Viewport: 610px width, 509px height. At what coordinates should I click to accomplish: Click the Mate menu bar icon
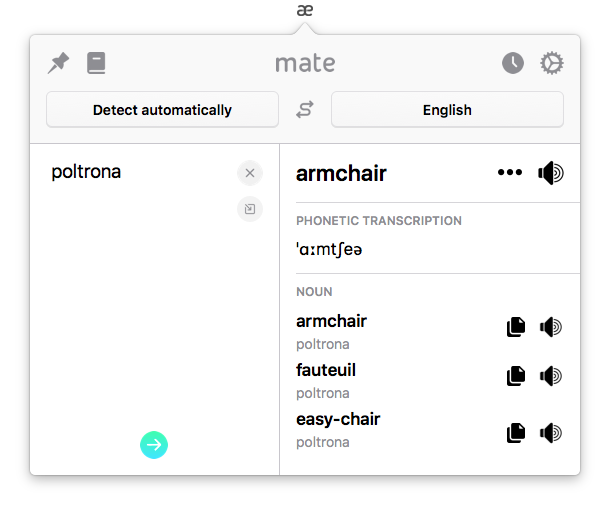(x=305, y=11)
